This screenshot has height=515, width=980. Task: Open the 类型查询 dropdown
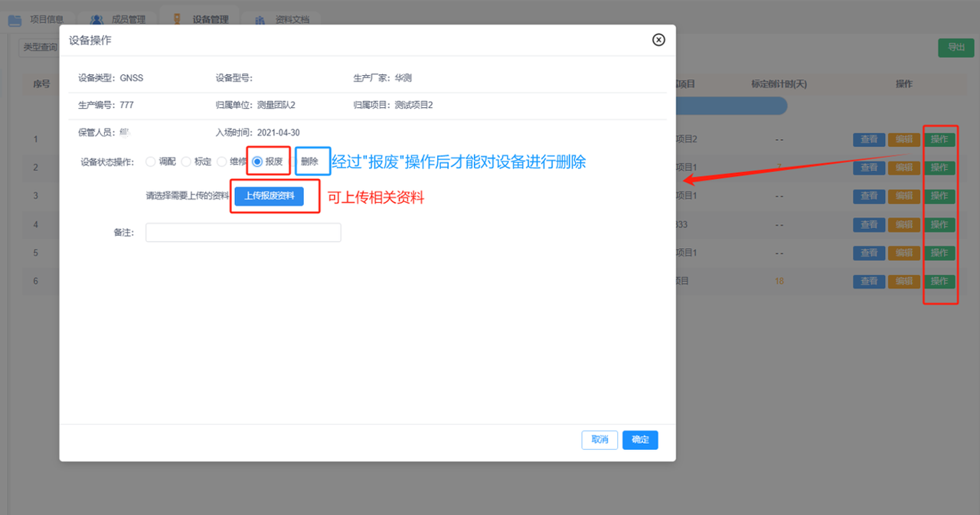click(x=39, y=47)
